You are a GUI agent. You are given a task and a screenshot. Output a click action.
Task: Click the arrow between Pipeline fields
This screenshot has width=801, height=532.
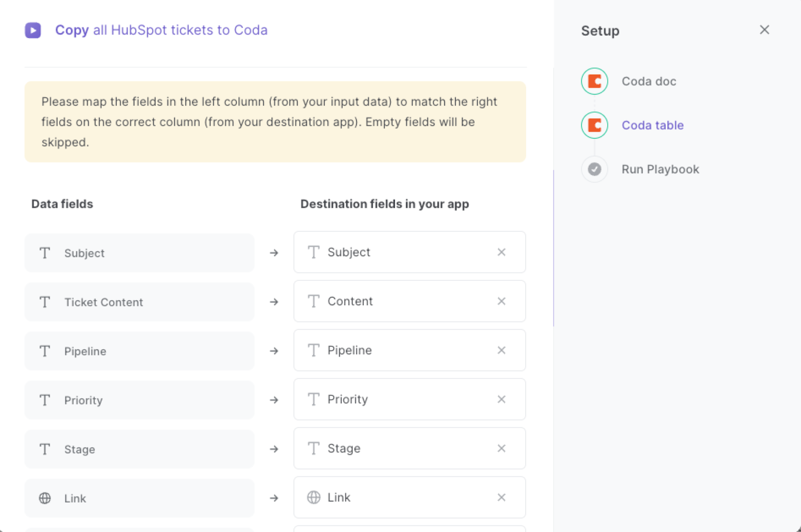point(274,351)
